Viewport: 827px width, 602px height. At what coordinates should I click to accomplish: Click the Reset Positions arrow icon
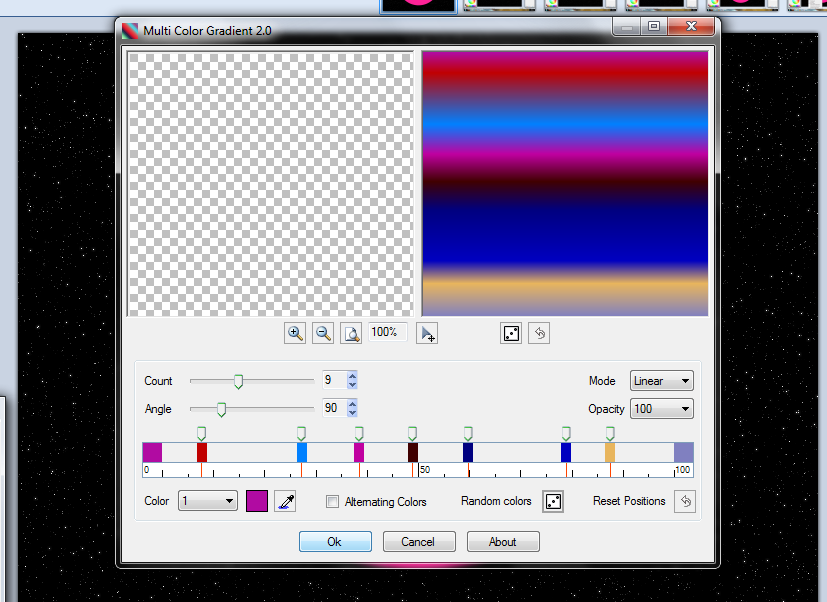tap(684, 501)
